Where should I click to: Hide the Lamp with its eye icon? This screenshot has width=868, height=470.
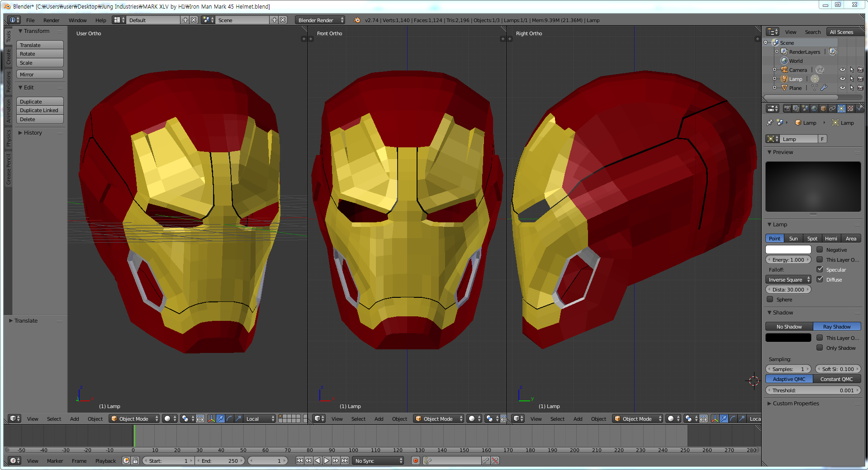point(842,79)
